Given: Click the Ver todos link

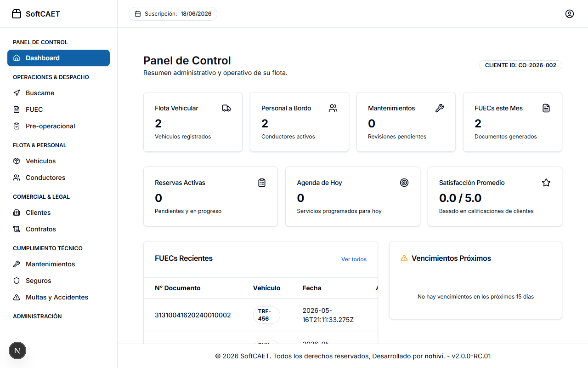Looking at the screenshot, I should 354,259.
